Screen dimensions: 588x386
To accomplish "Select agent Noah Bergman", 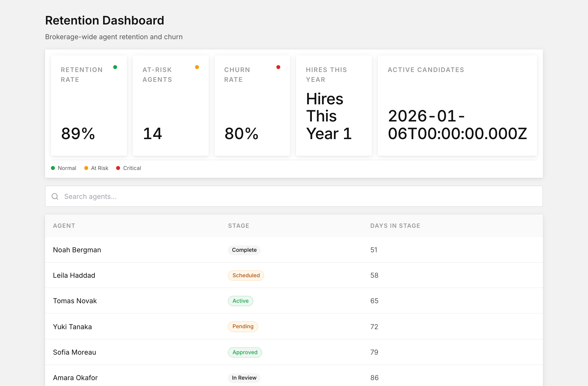I will 77,250.
